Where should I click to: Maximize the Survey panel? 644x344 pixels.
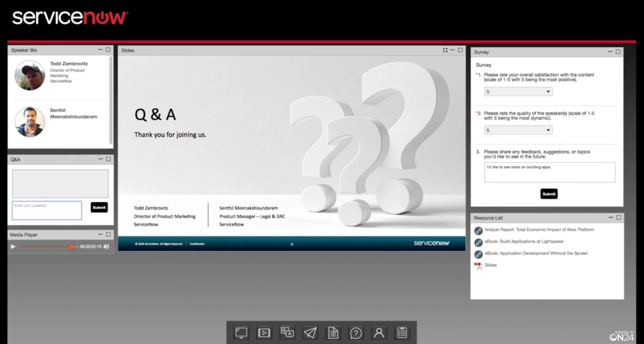(618, 52)
